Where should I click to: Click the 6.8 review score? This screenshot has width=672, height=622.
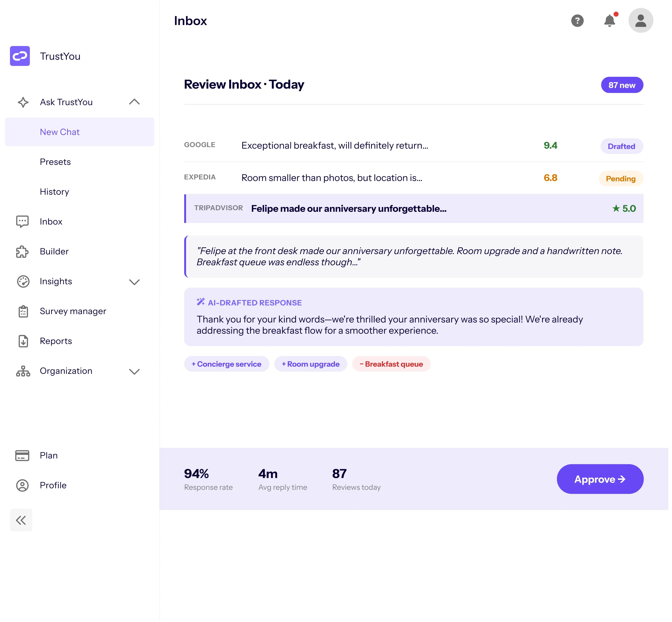[550, 178]
